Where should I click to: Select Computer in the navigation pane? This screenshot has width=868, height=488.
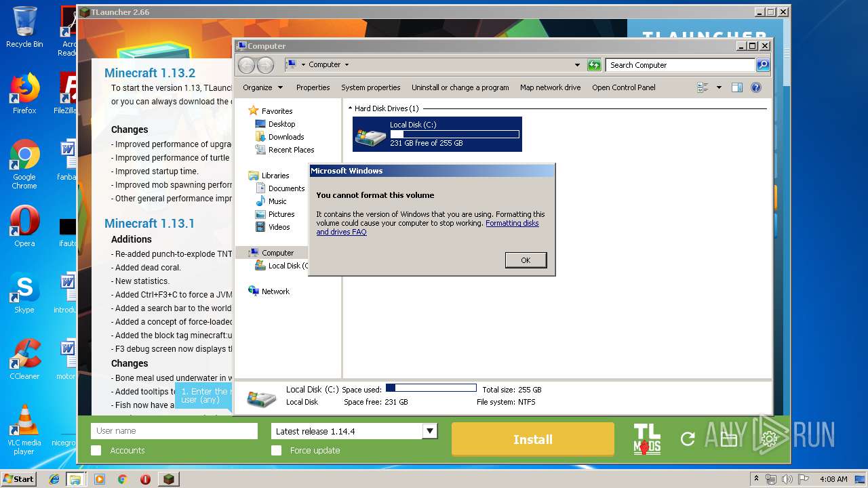pyautogui.click(x=271, y=253)
